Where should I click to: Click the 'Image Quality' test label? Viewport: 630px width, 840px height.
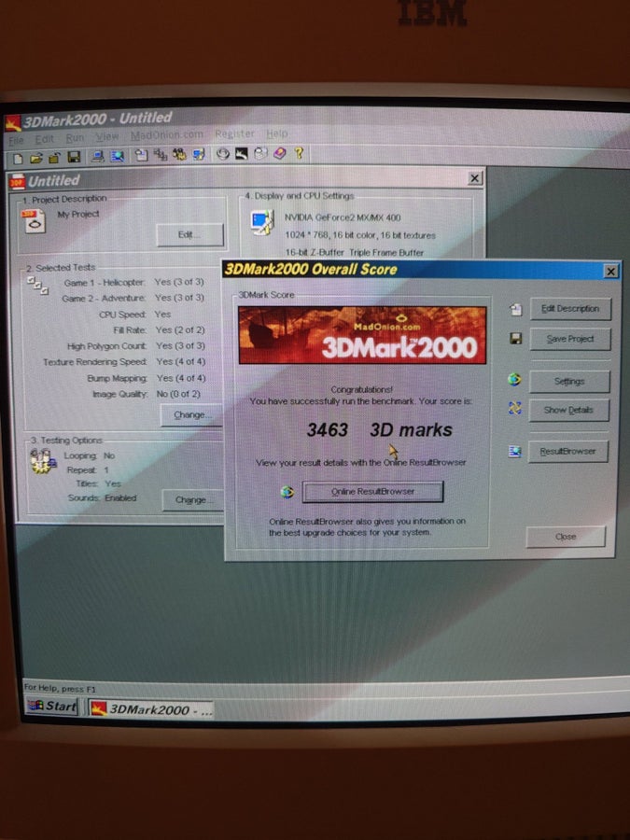tap(120, 394)
